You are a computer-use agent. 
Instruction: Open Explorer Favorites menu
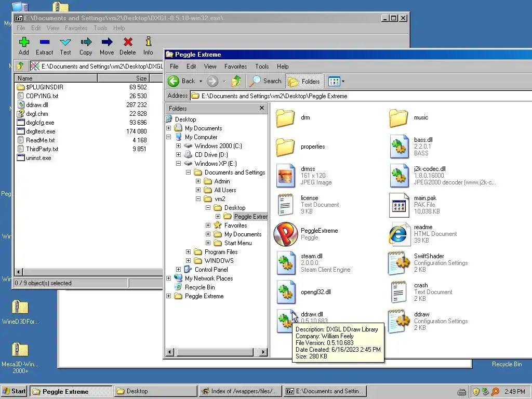coord(235,66)
